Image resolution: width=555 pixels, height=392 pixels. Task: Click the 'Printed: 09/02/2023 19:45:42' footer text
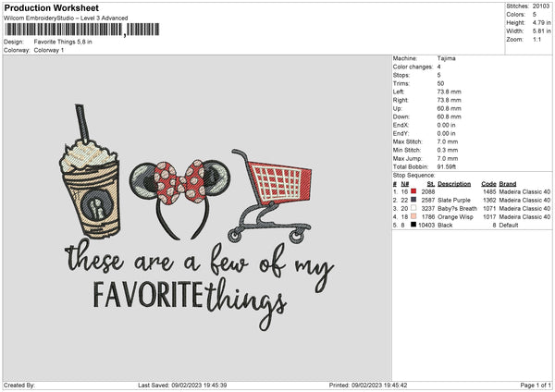coord(368,385)
